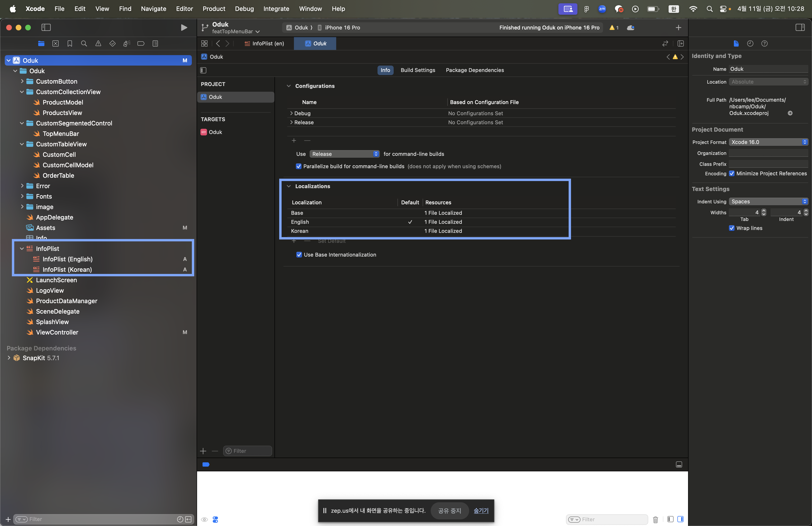Collapse the CustomTableView folder

[22, 144]
